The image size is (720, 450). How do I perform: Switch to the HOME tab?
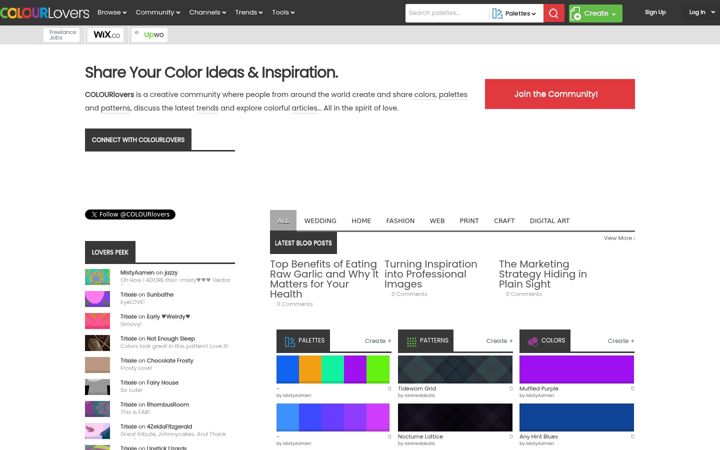(361, 221)
